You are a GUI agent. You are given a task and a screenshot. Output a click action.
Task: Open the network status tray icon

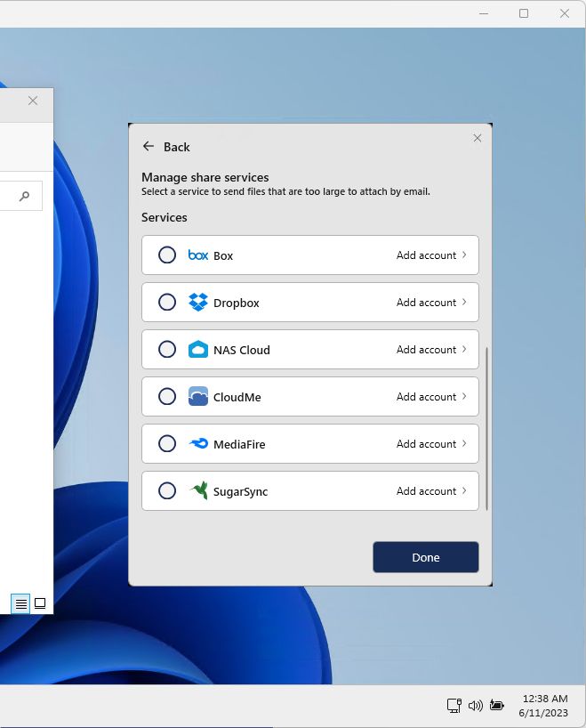454,705
